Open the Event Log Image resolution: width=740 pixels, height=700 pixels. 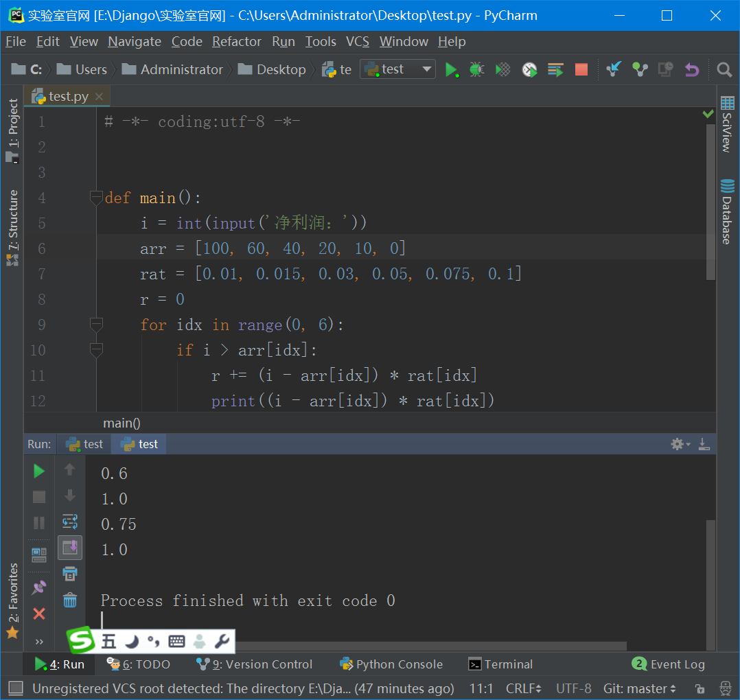(669, 664)
